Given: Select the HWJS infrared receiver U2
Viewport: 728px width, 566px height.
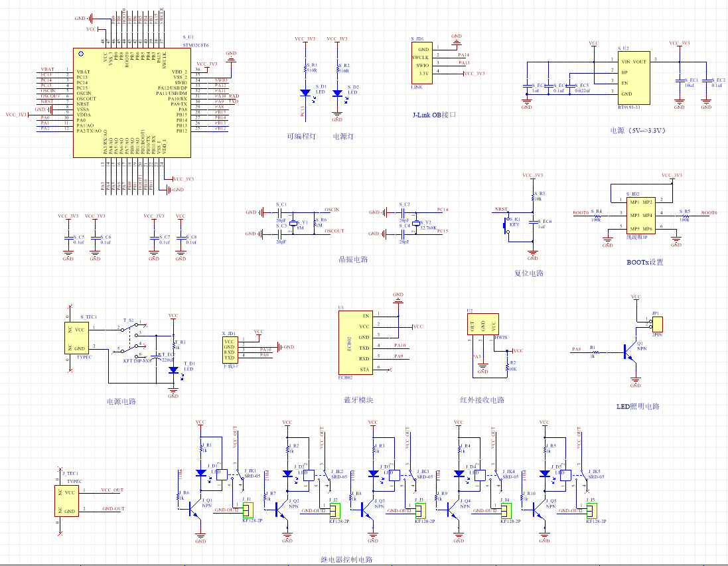Looking at the screenshot, I should (x=482, y=324).
